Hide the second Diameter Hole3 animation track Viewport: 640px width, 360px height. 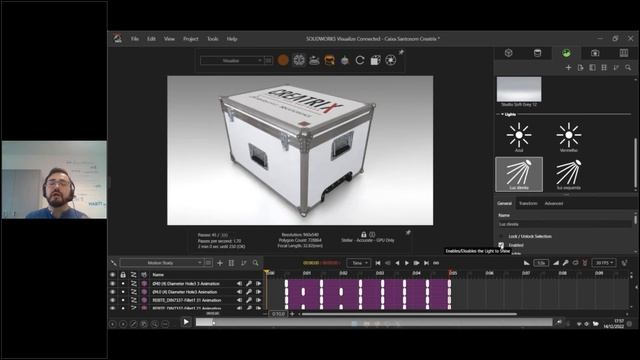[x=113, y=292]
